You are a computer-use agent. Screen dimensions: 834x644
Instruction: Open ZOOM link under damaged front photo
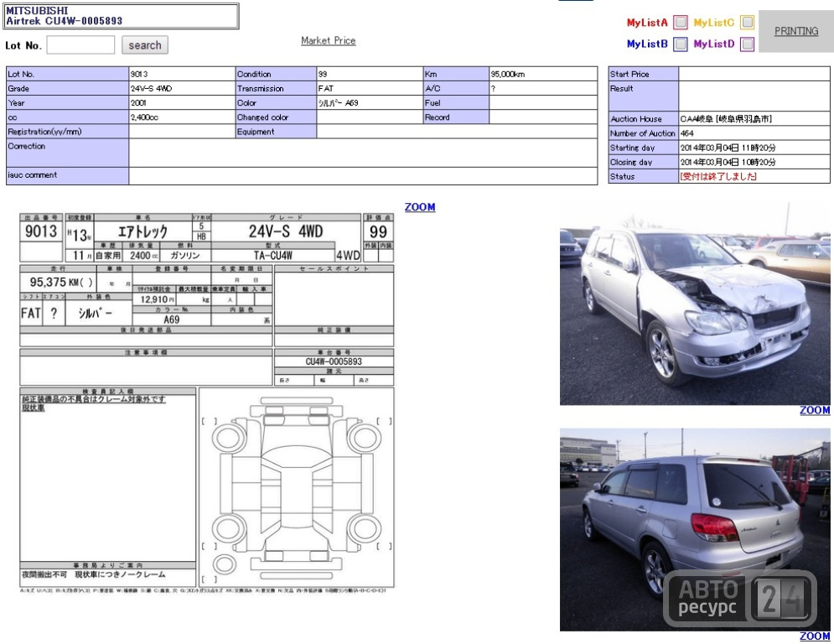click(815, 410)
